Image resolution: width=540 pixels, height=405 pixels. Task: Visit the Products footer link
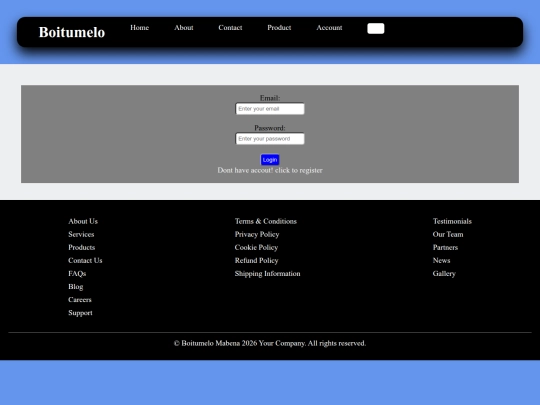coord(82,247)
